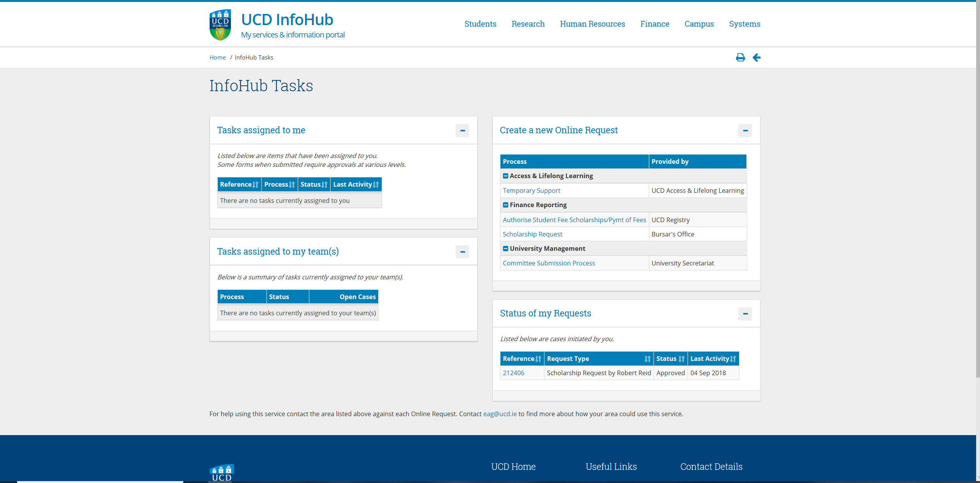Select the 04 Sep 2018 date cell

(x=713, y=373)
